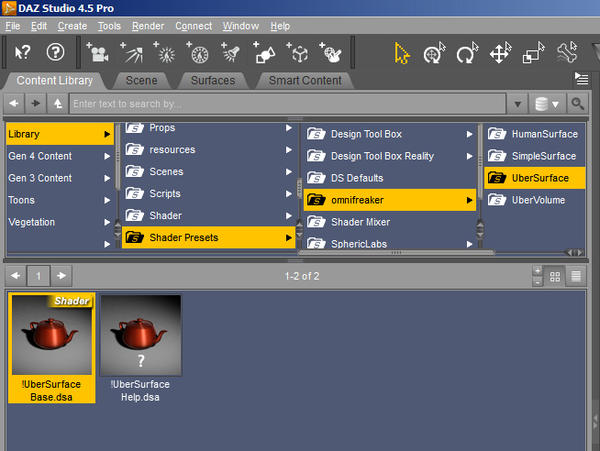This screenshot has height=451, width=600.
Task: Create a new distant light
Action: coord(131,52)
